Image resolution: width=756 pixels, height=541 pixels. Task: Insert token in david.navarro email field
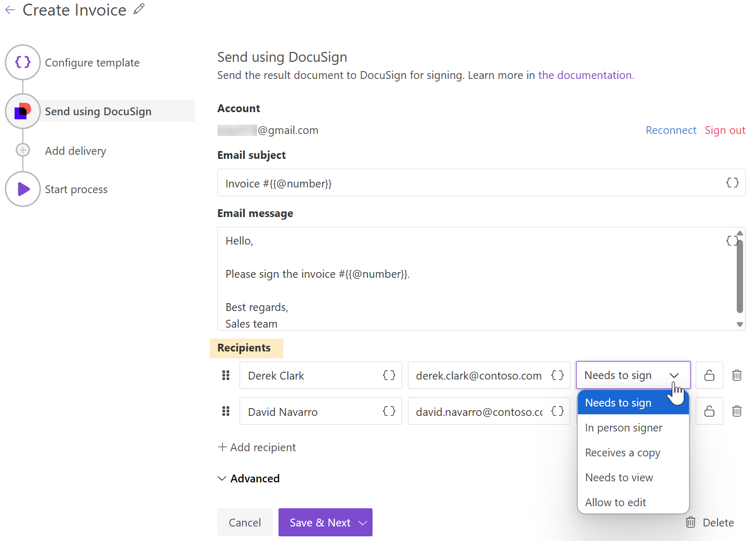[x=558, y=411]
